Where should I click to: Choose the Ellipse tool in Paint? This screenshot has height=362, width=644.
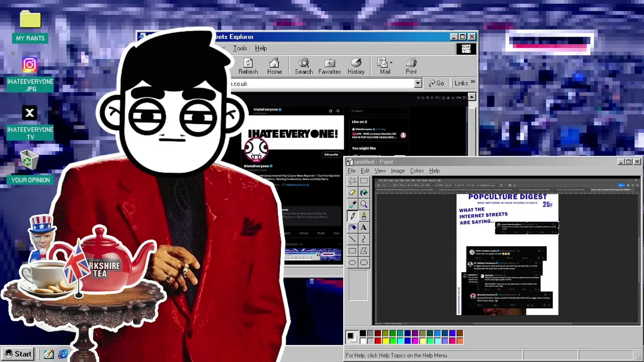click(x=352, y=262)
